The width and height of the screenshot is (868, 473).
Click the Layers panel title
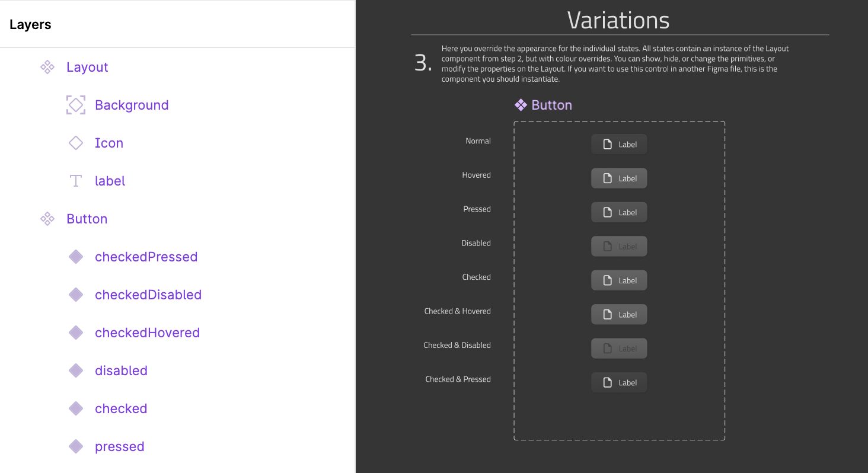tap(30, 24)
